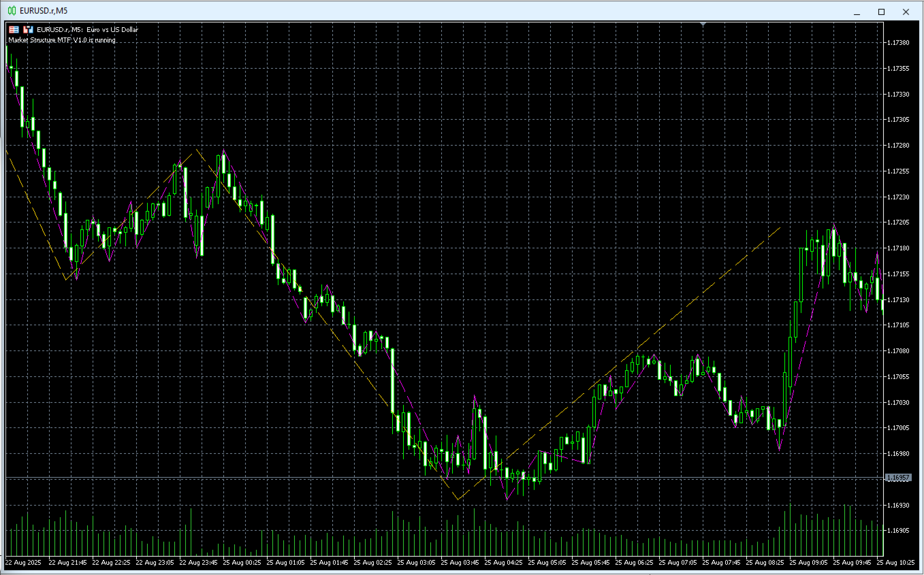
Task: Click the 1.17330 price scale label
Action: click(899, 94)
